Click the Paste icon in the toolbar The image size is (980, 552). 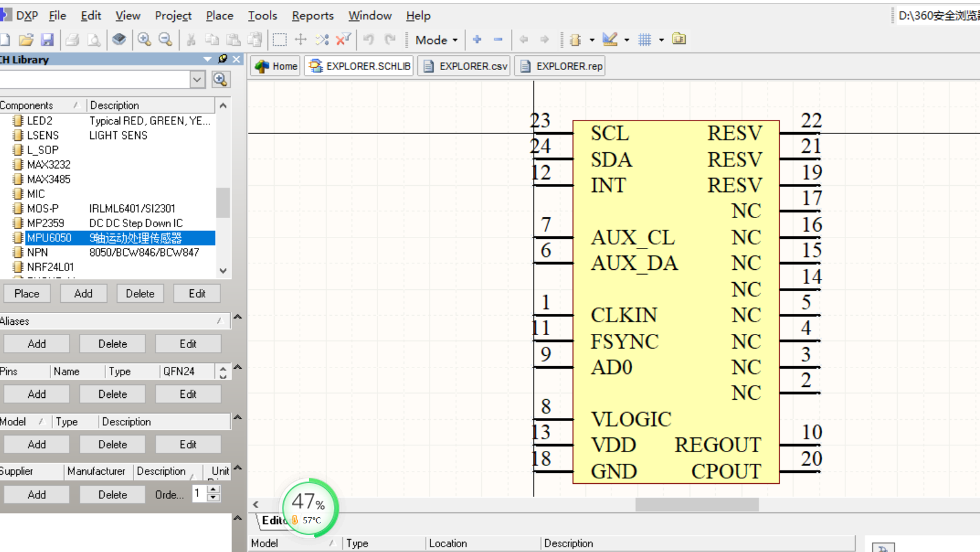click(x=233, y=40)
